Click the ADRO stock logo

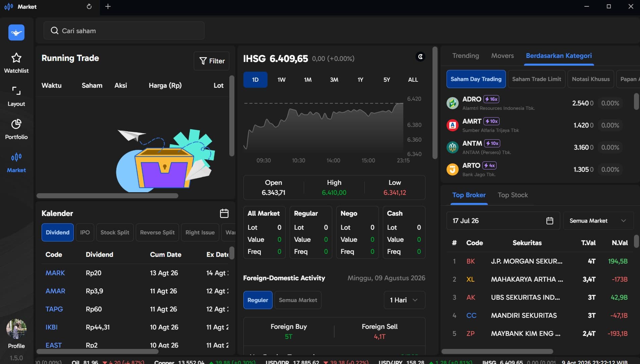tap(453, 103)
